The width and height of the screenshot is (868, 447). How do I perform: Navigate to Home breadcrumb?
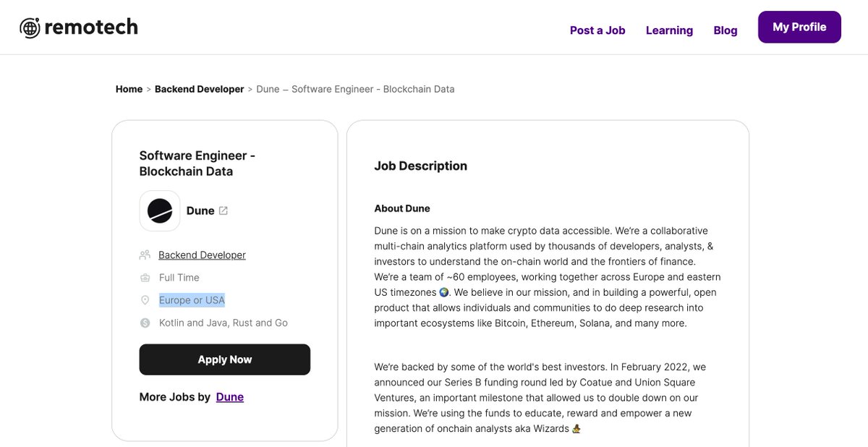129,89
